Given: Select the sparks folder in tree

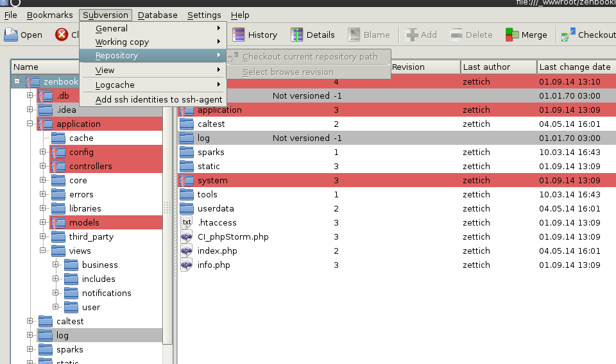Looking at the screenshot, I should [x=70, y=349].
